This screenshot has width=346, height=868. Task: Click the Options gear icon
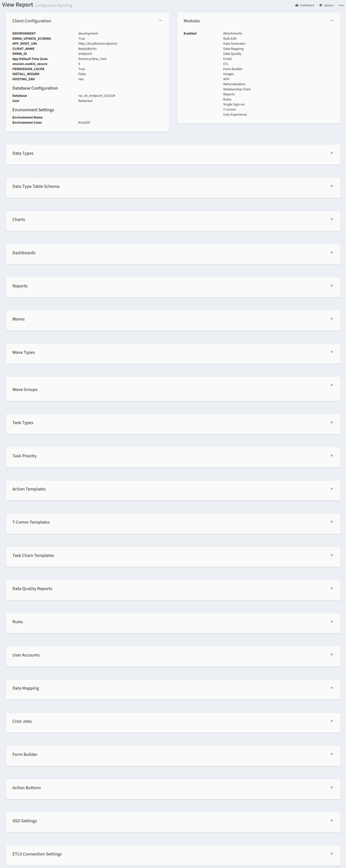321,5
